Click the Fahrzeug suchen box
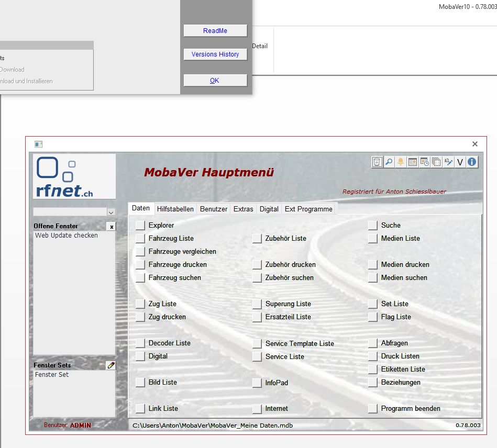The height and width of the screenshot is (448, 497). pos(140,277)
